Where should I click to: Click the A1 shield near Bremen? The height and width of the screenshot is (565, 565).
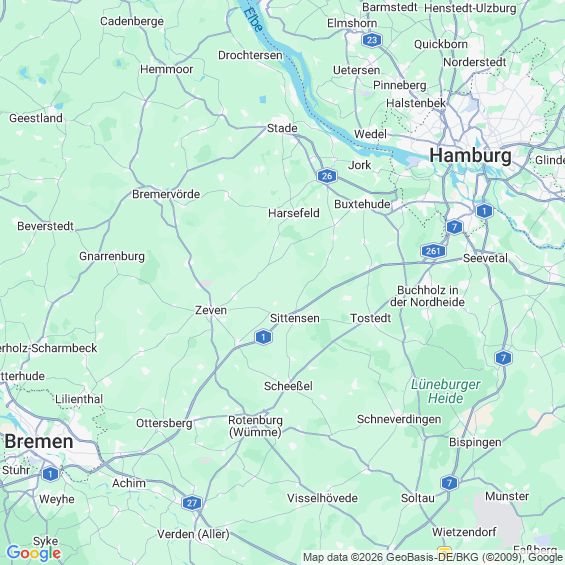(x=50, y=474)
